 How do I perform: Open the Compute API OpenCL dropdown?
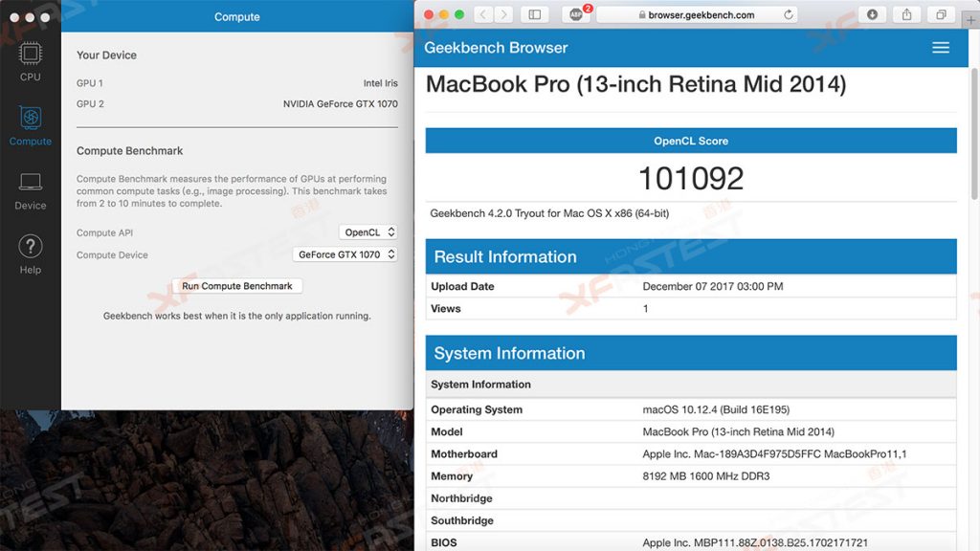pos(368,232)
